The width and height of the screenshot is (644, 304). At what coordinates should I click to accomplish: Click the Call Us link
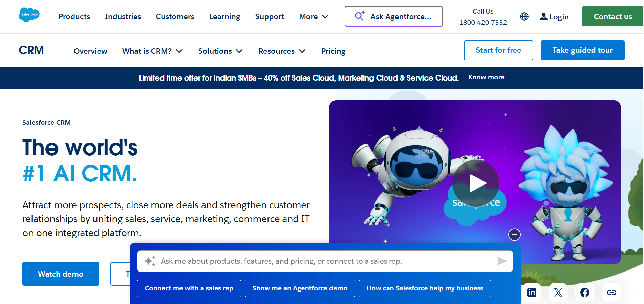click(x=483, y=11)
